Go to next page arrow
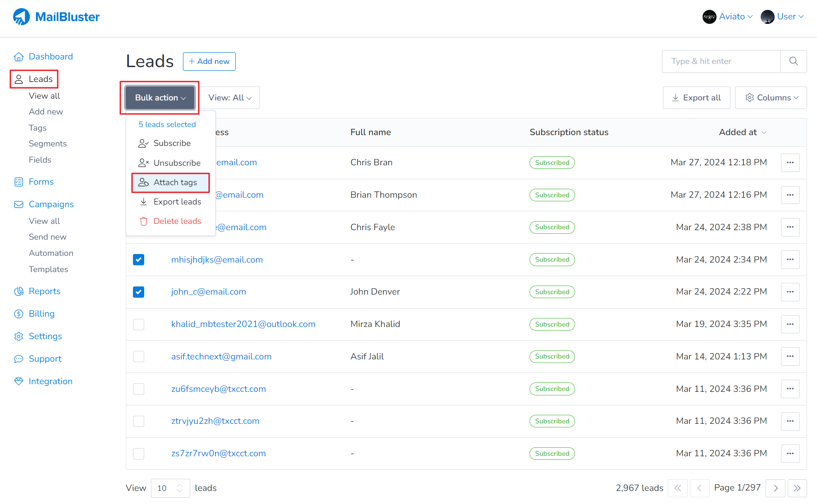 pyautogui.click(x=776, y=488)
